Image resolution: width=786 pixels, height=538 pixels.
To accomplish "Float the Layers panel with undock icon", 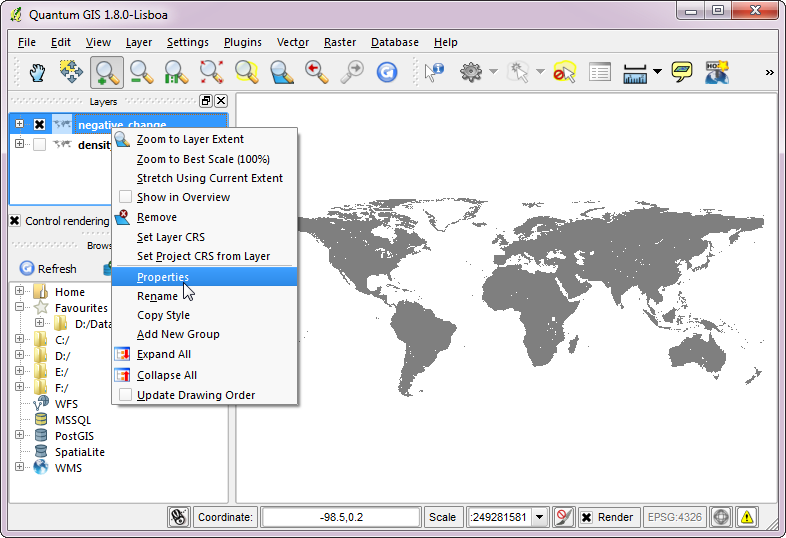I will (206, 101).
